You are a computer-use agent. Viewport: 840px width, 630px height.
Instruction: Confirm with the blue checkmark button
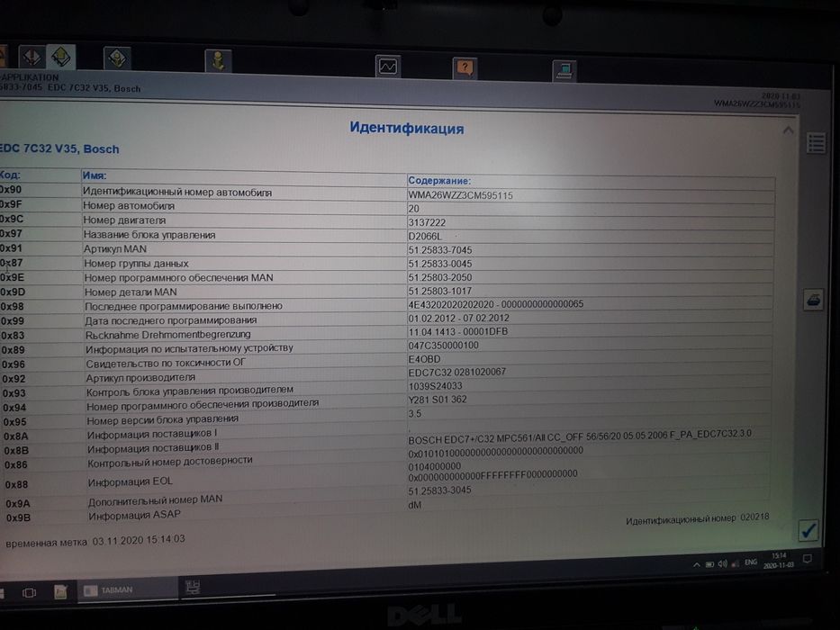coord(808,530)
